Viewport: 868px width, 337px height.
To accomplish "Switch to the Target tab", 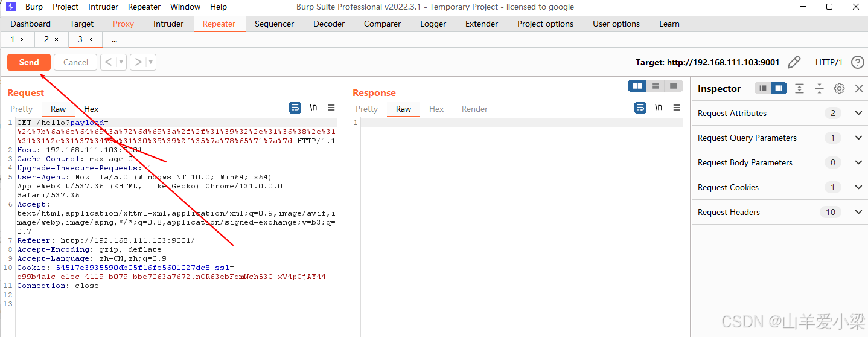I will [x=81, y=24].
